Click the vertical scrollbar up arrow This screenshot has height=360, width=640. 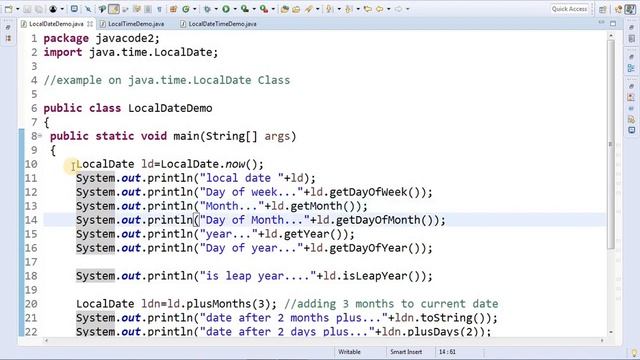tap(611, 36)
